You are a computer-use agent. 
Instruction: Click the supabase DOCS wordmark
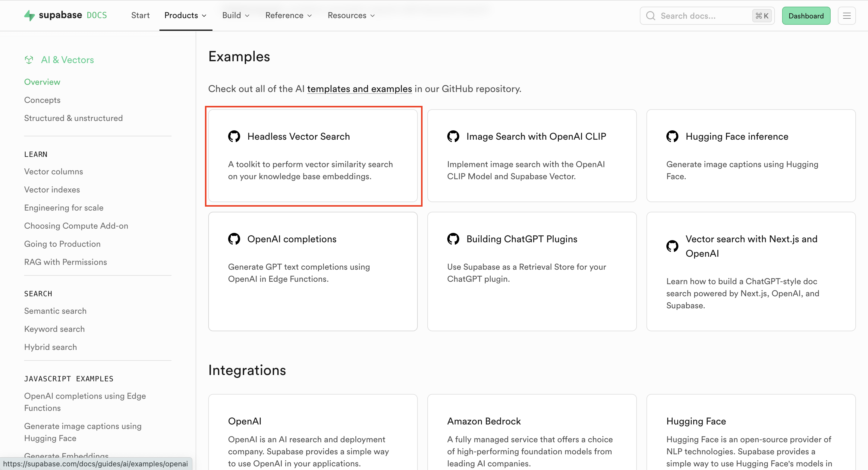pos(73,15)
